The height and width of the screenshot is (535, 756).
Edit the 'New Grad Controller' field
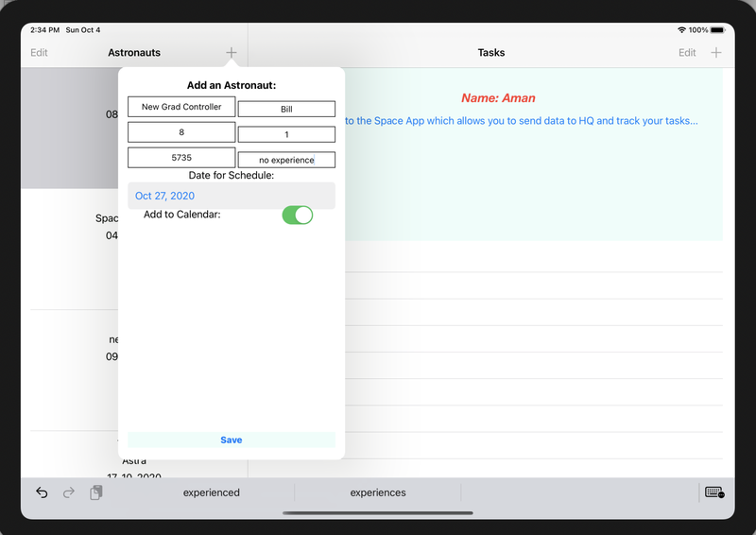181,107
